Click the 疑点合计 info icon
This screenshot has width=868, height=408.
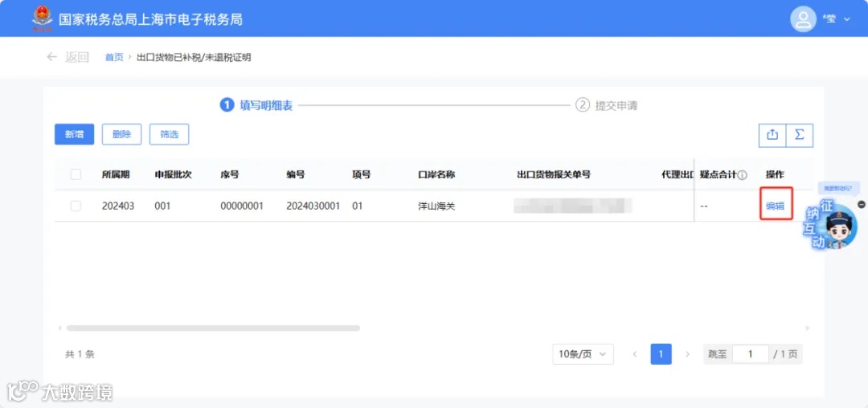pos(743,175)
